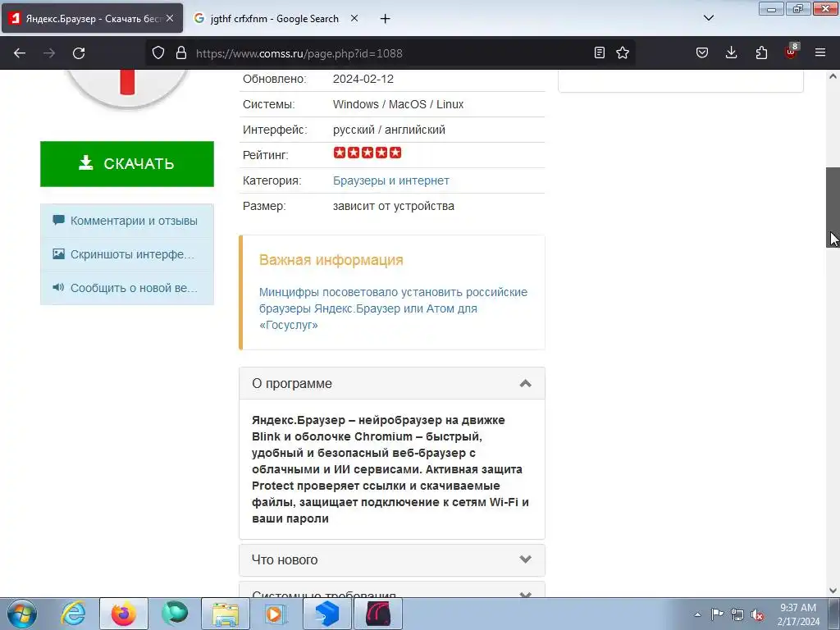This screenshot has width=840, height=630.
Task: Click the uBlock Origin extension icon
Action: pyautogui.click(x=792, y=52)
